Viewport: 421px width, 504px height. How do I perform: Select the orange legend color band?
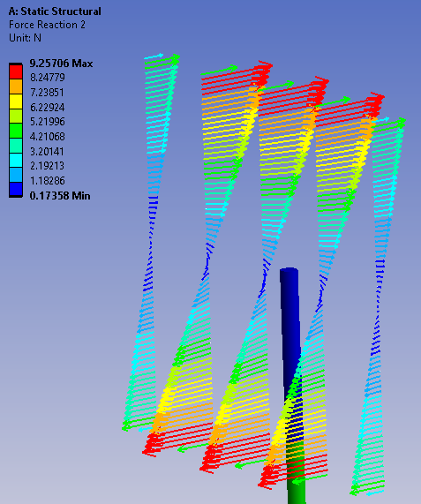tap(16, 87)
